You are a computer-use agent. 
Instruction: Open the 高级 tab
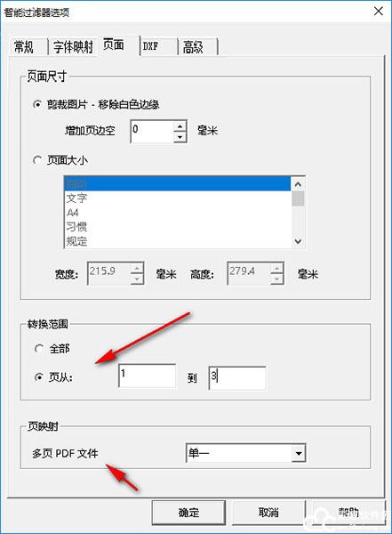[196, 46]
